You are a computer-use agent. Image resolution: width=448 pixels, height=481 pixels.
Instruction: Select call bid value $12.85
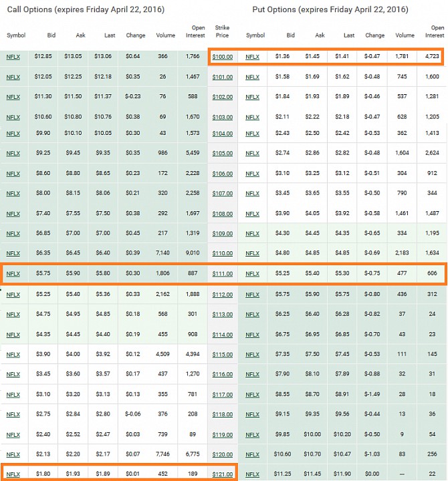tap(43, 56)
